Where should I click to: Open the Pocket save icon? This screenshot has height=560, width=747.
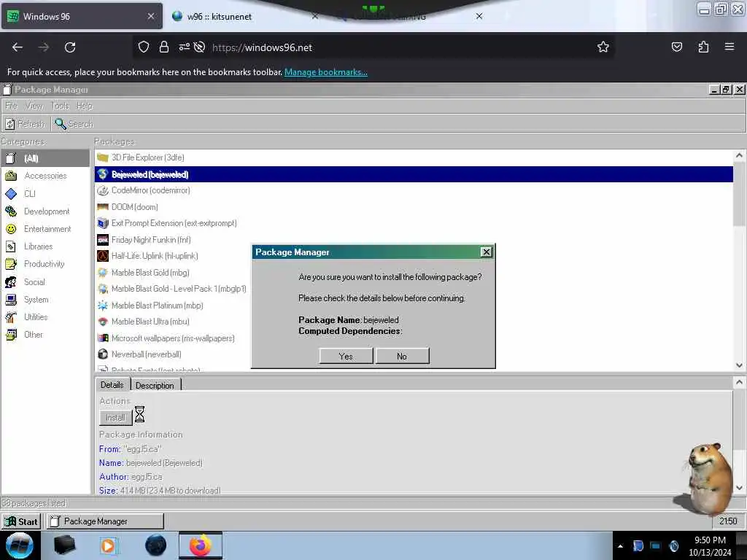[677, 47]
